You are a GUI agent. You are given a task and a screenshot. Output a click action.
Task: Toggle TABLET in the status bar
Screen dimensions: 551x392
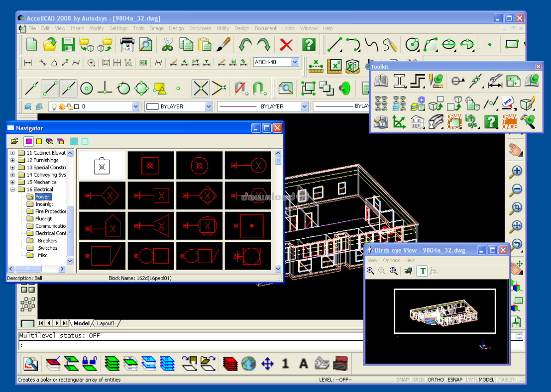pos(506,380)
